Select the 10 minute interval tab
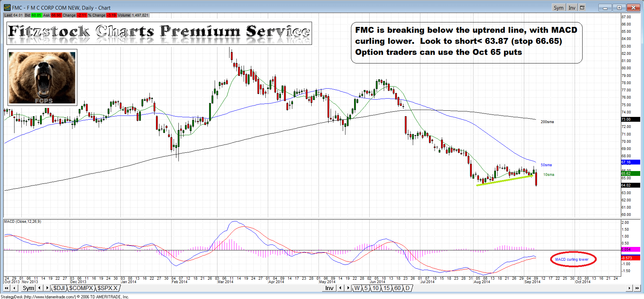 (375, 288)
